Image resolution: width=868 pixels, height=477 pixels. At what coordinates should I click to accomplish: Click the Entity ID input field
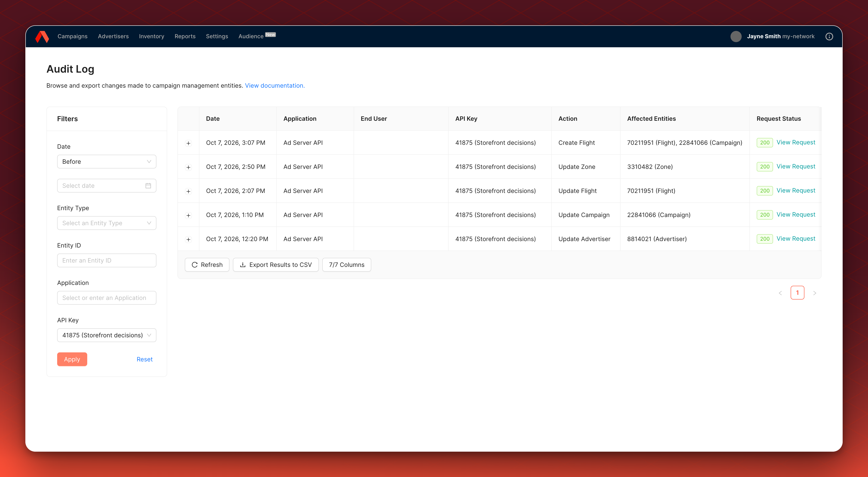coord(107,260)
